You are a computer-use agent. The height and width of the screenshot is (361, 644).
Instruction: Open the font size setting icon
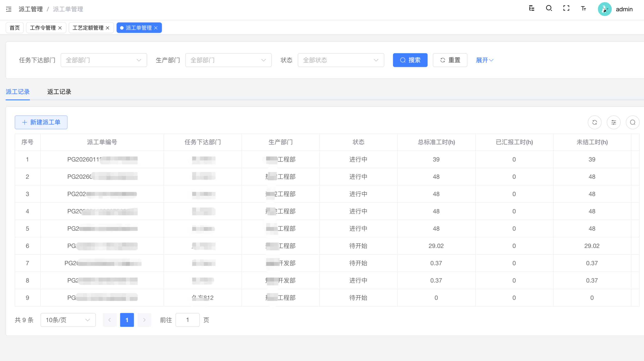pos(584,9)
